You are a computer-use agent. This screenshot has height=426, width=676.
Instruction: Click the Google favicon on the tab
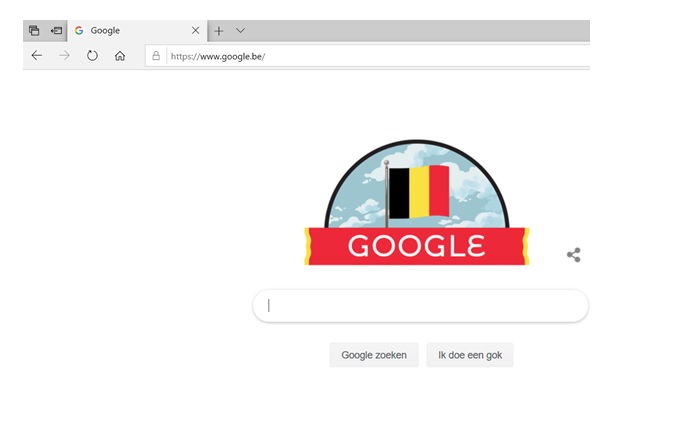point(79,31)
